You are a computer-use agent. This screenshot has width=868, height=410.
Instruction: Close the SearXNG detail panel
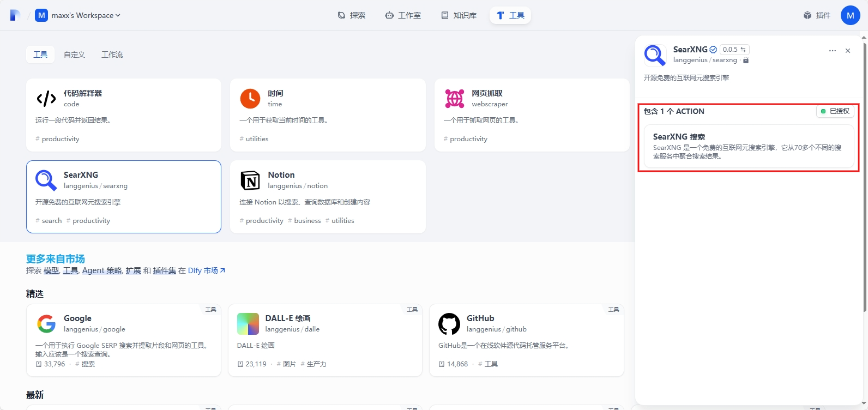coord(848,51)
